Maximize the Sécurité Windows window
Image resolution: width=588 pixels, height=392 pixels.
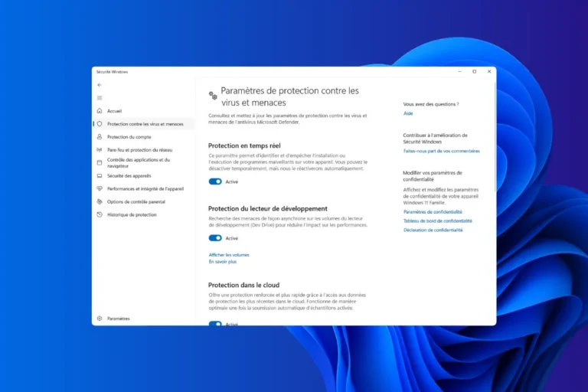[475, 71]
